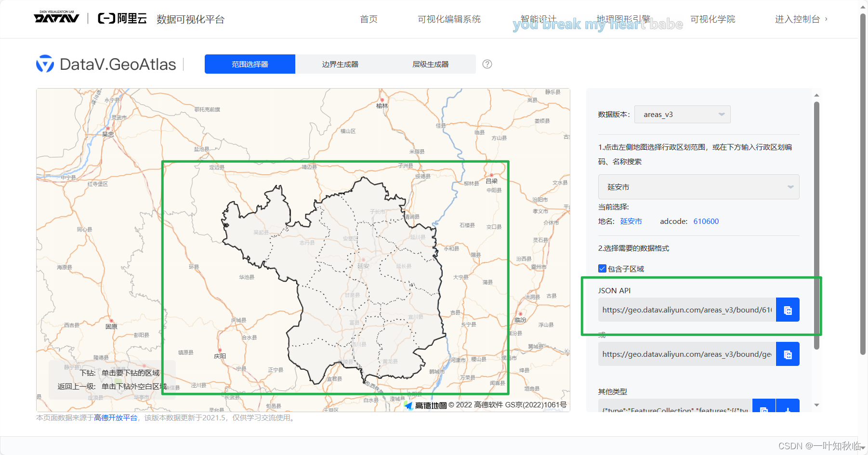Click the DataV logo

56,17
